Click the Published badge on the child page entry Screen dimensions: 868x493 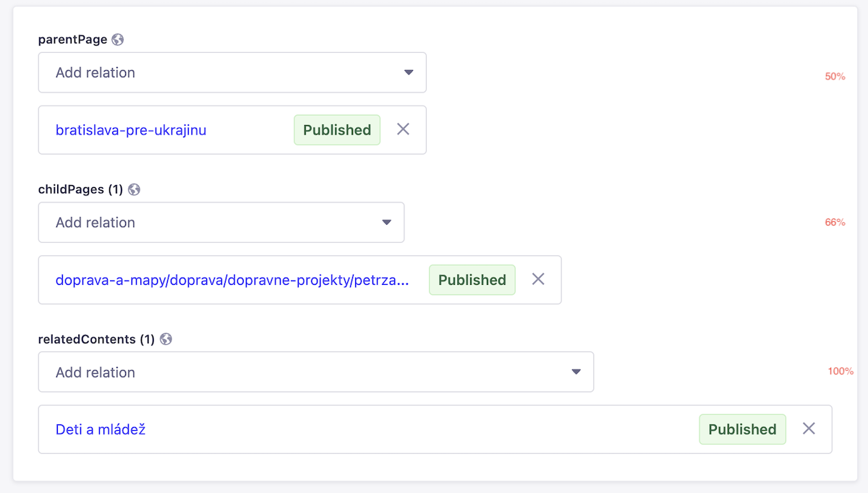click(x=472, y=280)
